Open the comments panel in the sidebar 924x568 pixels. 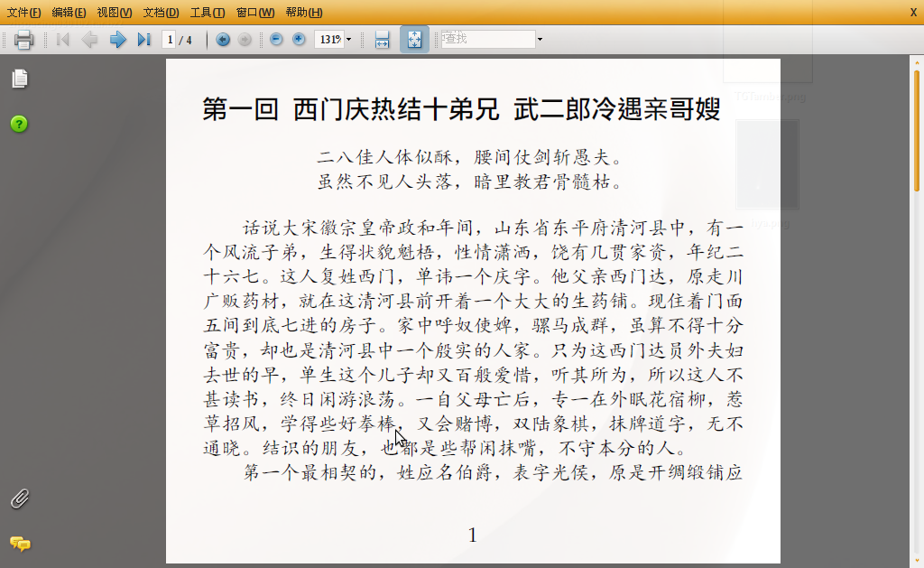coord(20,544)
